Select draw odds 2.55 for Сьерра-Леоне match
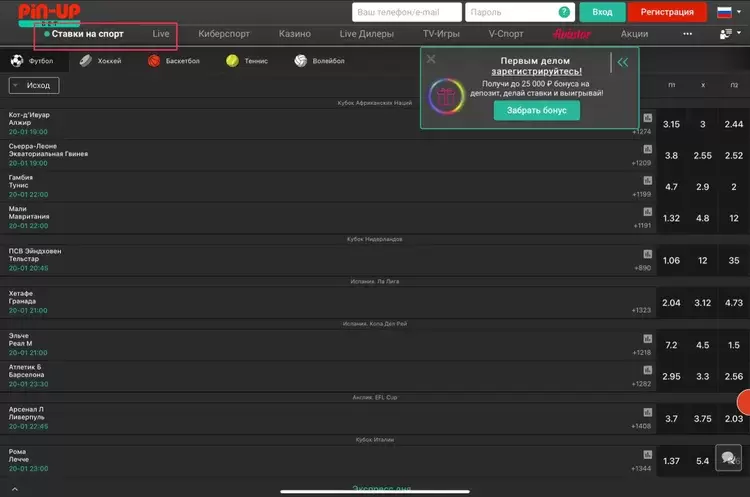The image size is (750, 497). pyautogui.click(x=702, y=155)
